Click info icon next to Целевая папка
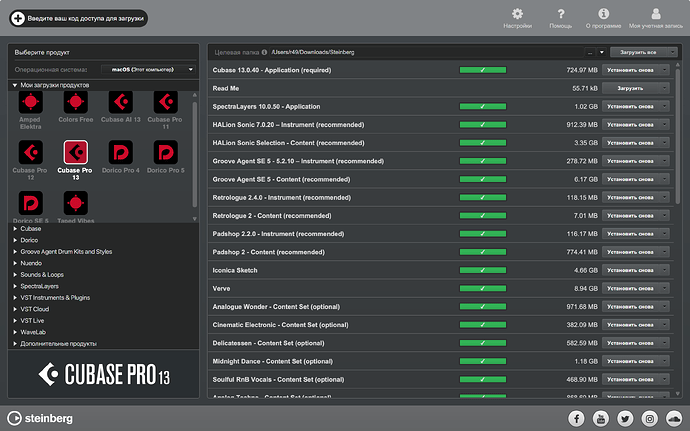Image resolution: width=690 pixels, height=431 pixels. click(264, 52)
